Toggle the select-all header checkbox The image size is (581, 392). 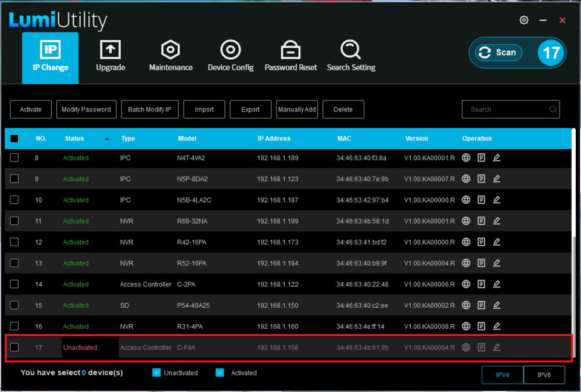(x=15, y=138)
